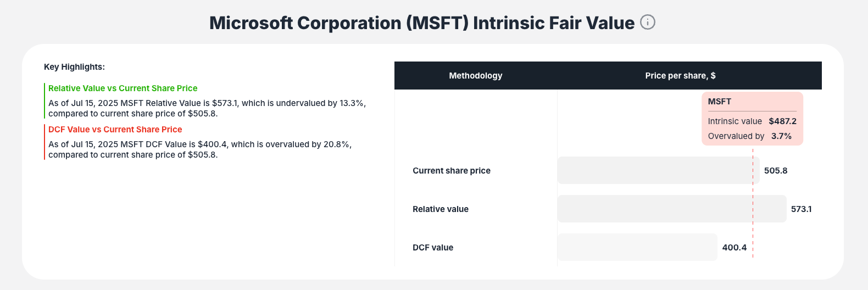Click the Overvalued by 3.7% line
The width and height of the screenshot is (868, 290).
749,136
